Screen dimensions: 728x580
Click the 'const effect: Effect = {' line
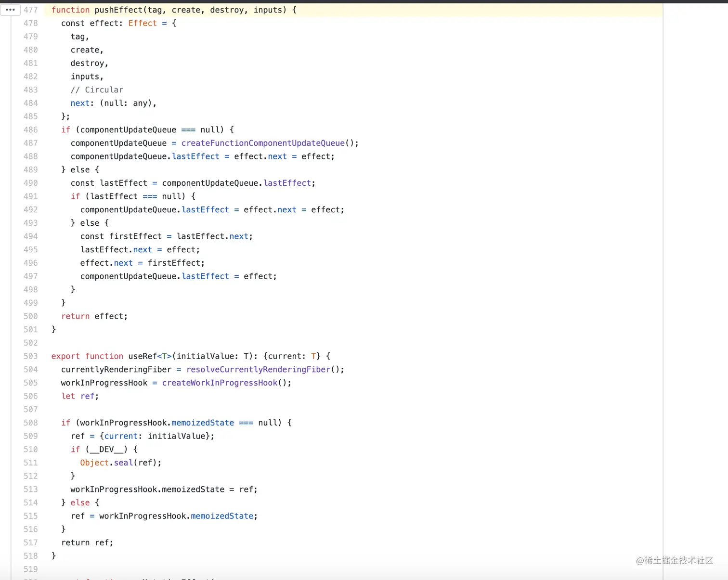coord(118,23)
